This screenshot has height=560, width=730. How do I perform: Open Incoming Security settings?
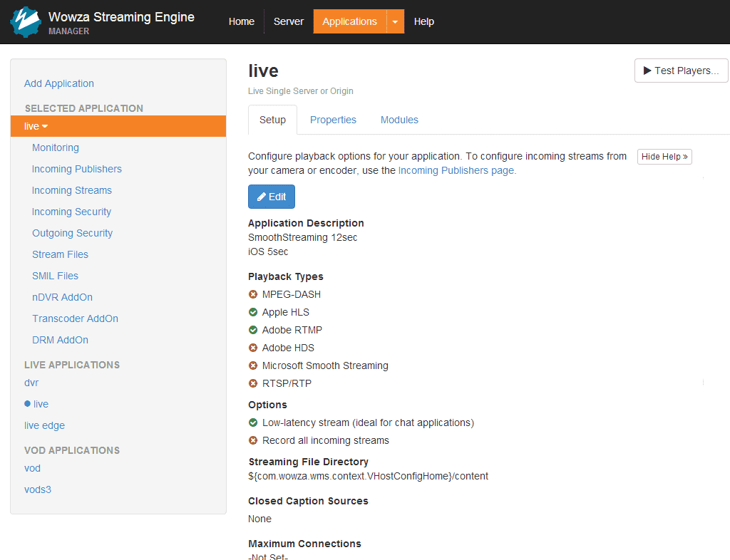(x=72, y=212)
